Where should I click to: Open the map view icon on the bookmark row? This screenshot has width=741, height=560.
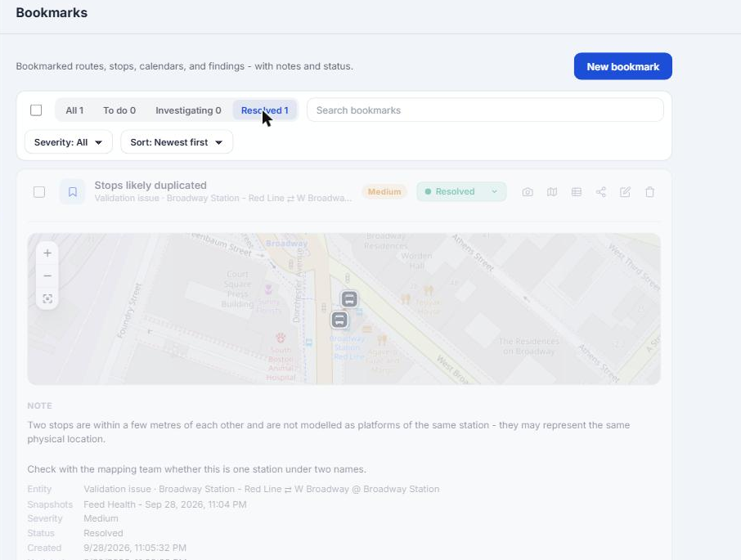tap(552, 192)
